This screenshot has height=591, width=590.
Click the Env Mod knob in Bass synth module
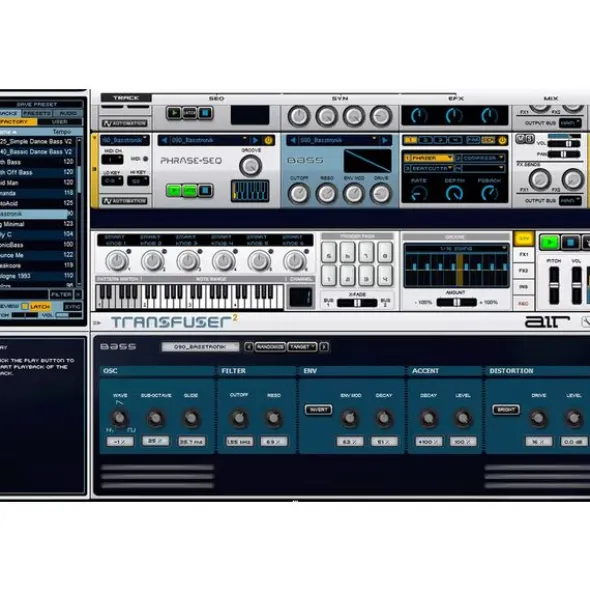point(354,193)
